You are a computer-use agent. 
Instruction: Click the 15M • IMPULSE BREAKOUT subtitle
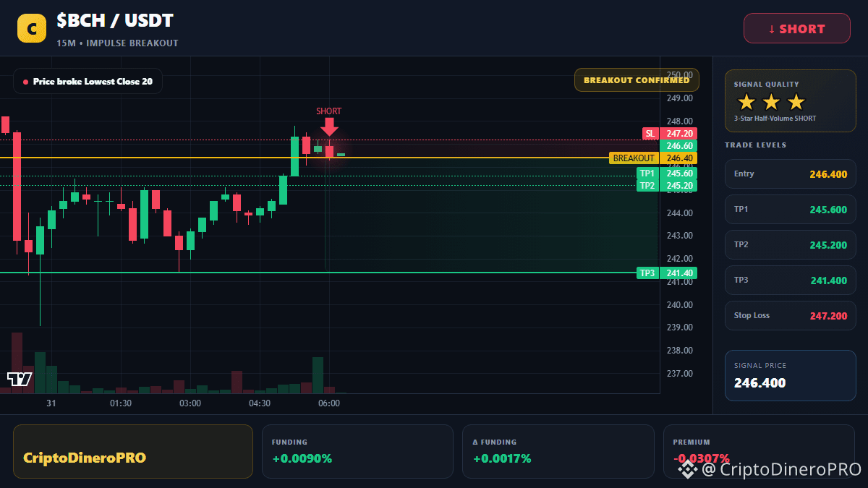point(117,43)
